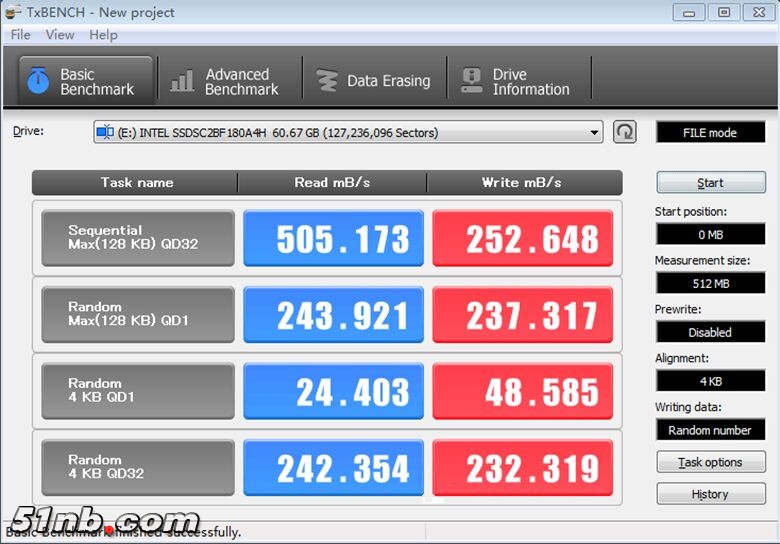Open the View menu

pyautogui.click(x=60, y=35)
